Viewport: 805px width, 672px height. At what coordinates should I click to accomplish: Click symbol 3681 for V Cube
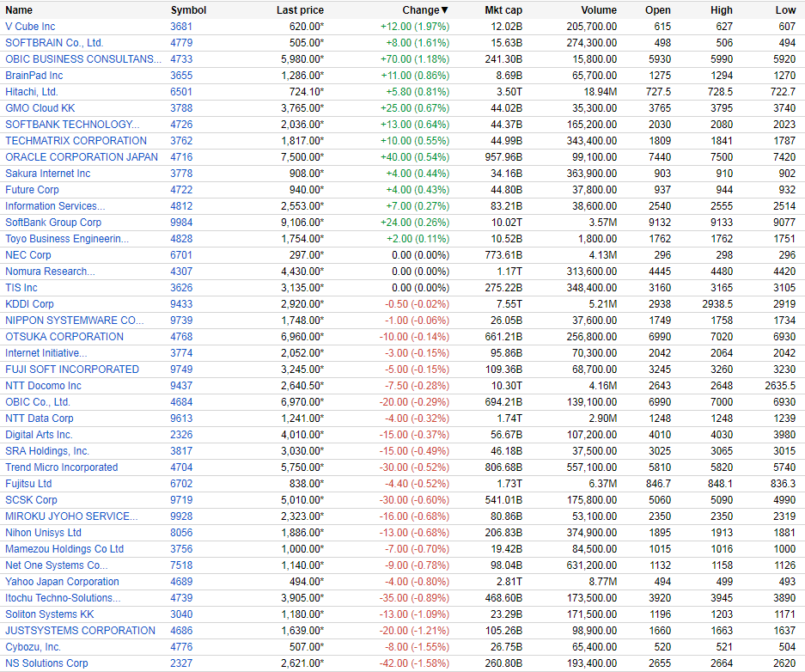[181, 27]
